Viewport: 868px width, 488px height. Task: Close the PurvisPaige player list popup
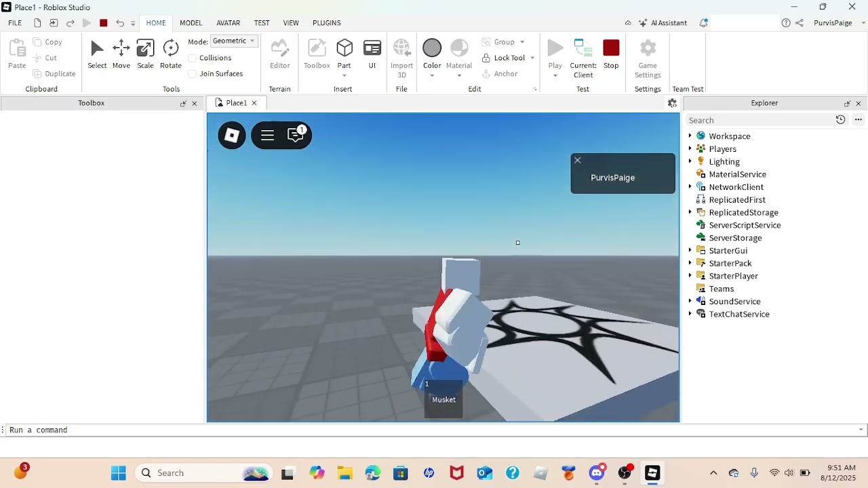click(x=578, y=161)
